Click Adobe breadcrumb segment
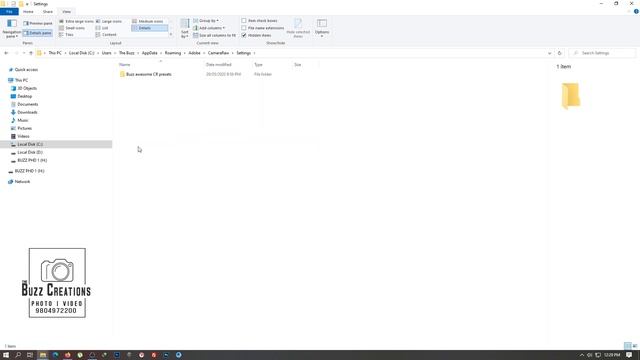Screen dimensions: 640x360 pyautogui.click(x=194, y=53)
